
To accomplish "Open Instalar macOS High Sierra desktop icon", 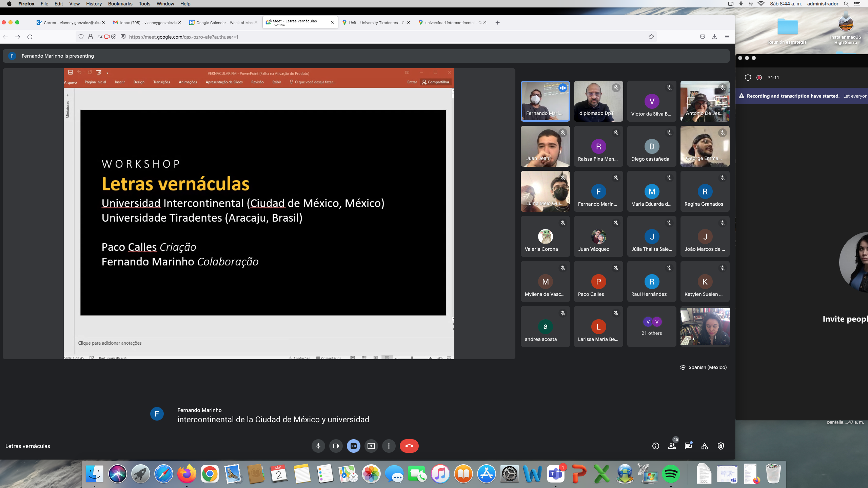I will pyautogui.click(x=846, y=28).
